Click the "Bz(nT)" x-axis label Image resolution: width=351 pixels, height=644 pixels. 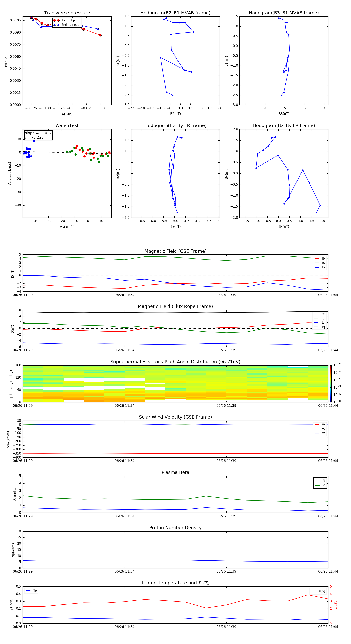tap(175, 227)
